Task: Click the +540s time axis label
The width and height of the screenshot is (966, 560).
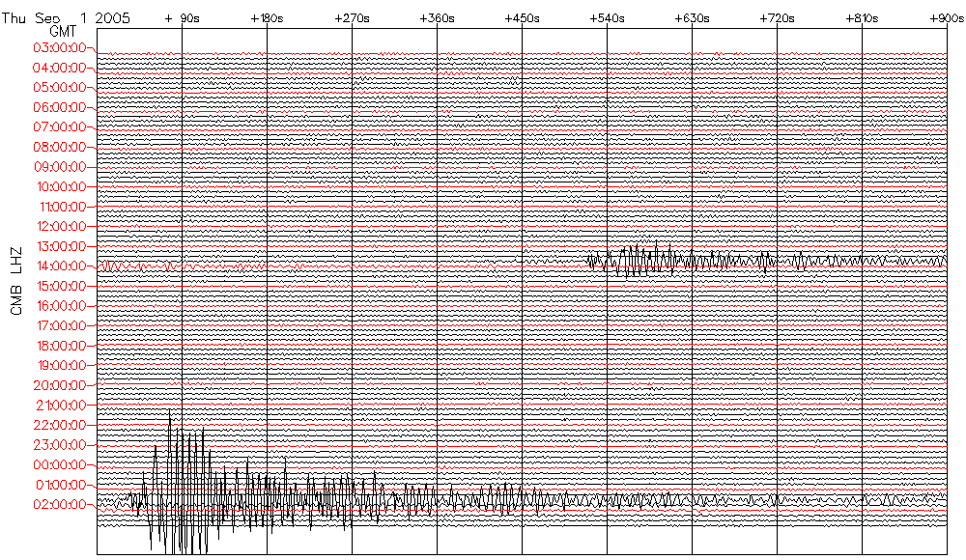Action: [607, 18]
